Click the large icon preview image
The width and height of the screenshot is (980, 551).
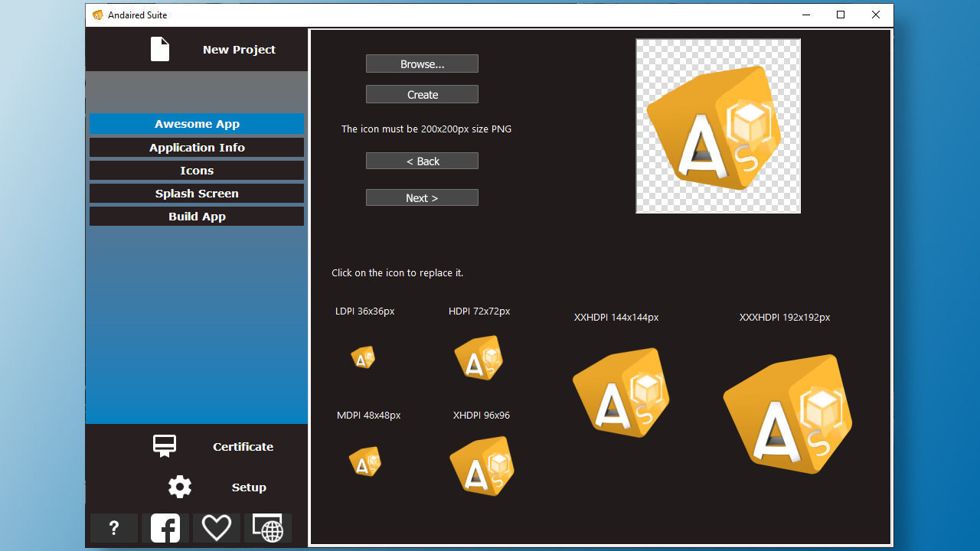(x=718, y=126)
